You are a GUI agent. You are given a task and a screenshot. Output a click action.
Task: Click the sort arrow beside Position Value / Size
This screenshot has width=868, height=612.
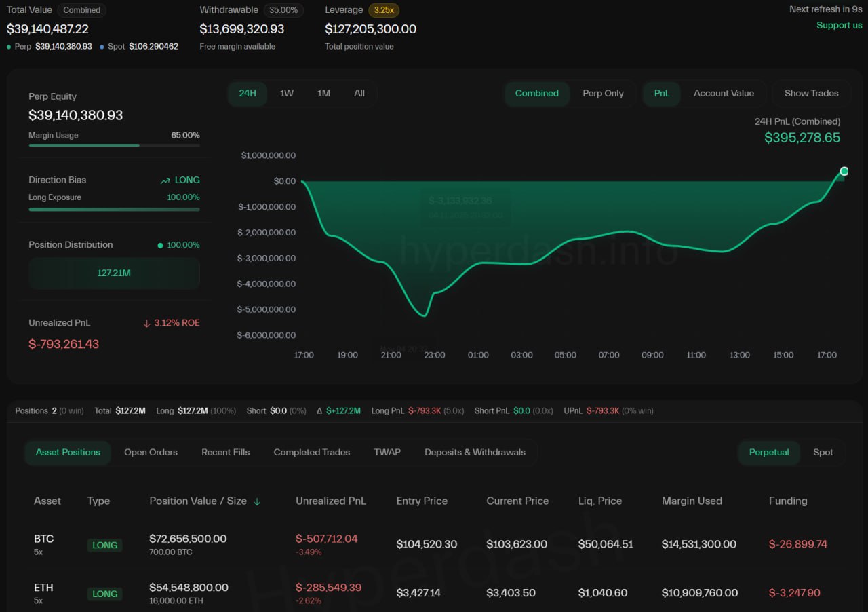point(257,501)
